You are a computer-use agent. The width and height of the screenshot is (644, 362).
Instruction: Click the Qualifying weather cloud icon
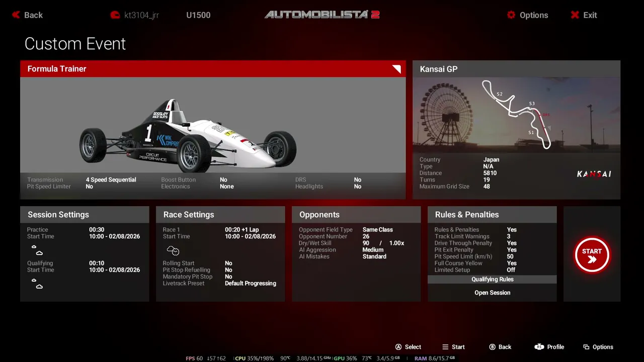click(x=37, y=284)
